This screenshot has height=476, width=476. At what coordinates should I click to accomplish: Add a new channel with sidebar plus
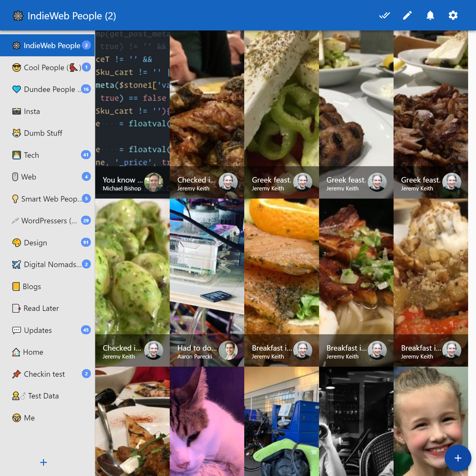click(x=44, y=462)
